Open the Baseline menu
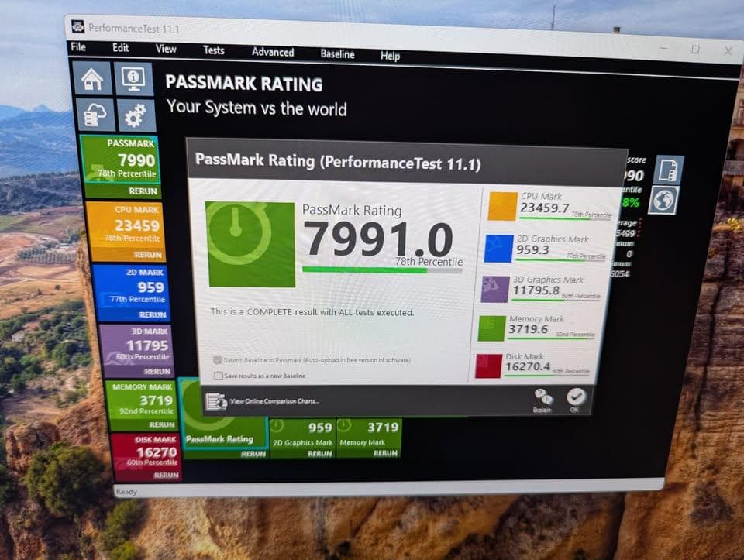The height and width of the screenshot is (560, 744). click(x=338, y=54)
